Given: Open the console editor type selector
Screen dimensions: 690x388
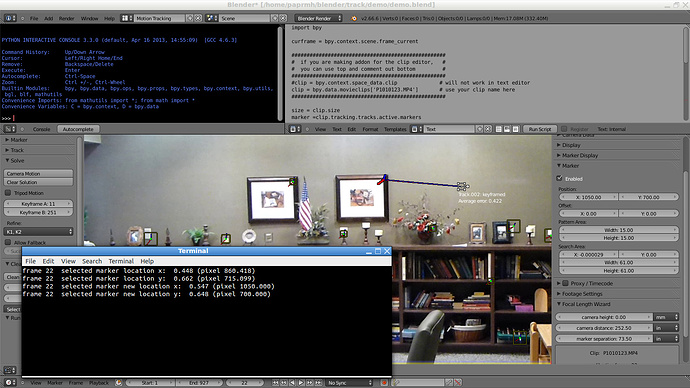Looking at the screenshot, I should point(10,129).
